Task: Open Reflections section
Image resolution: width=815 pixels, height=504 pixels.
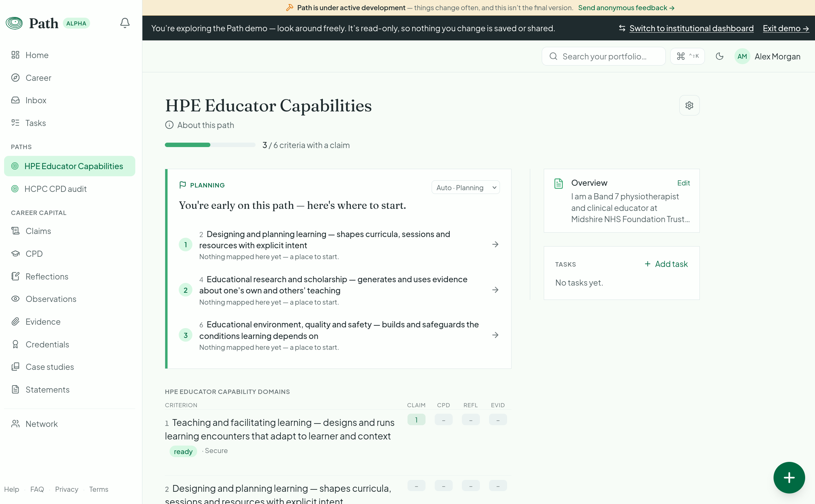Action: [x=70, y=276]
